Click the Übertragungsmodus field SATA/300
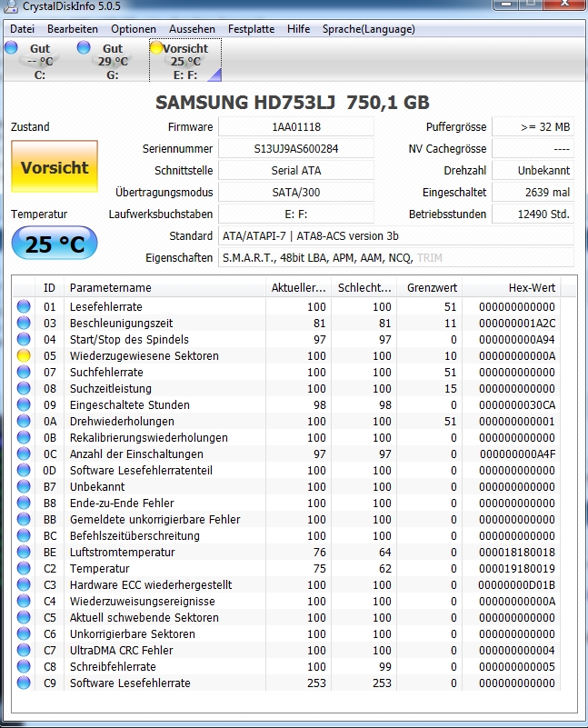 tap(296, 192)
